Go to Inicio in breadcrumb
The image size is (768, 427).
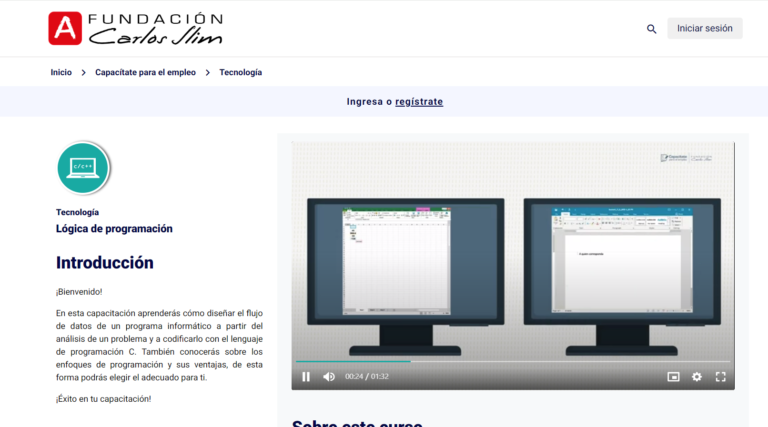coord(61,72)
